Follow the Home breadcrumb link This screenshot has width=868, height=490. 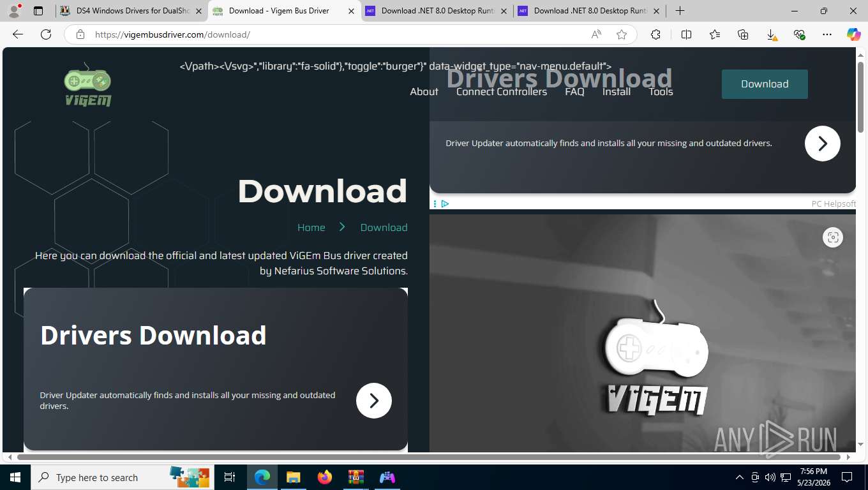[x=311, y=227]
